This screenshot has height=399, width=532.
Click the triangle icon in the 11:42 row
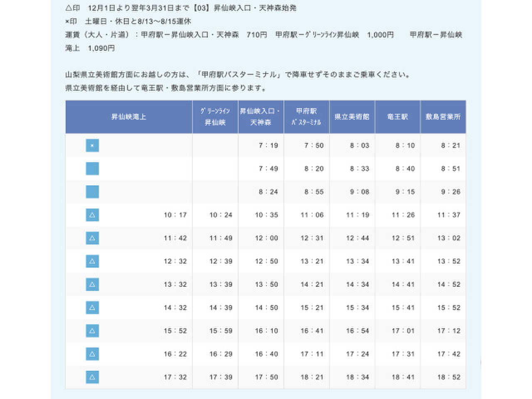92,238
